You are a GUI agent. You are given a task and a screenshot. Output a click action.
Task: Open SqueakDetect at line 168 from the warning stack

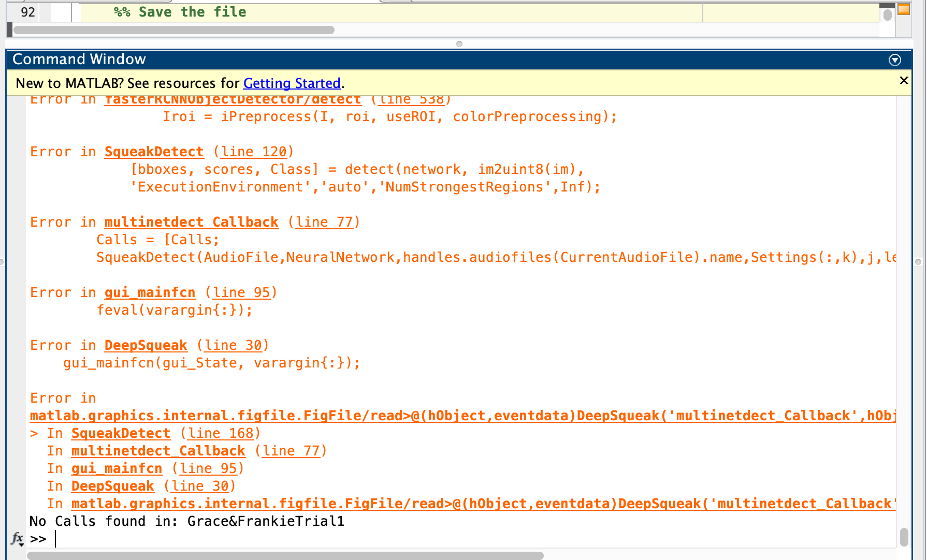120,433
